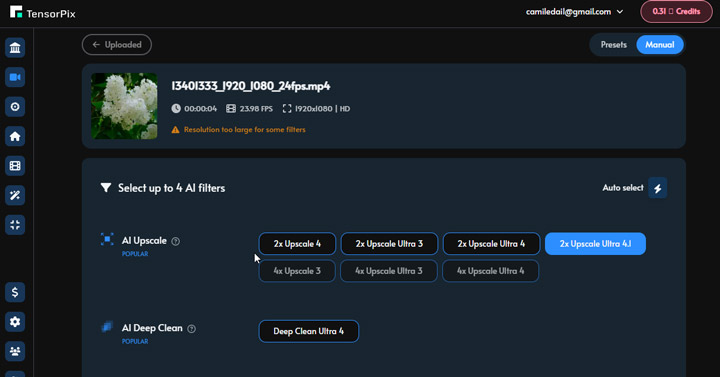
Task: Click the 23.98 FPS value
Action: 256,109
